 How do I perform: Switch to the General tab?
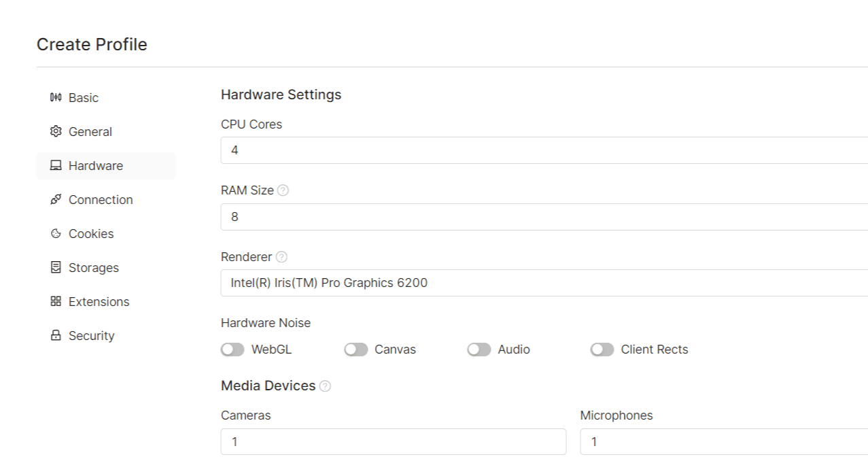(106, 132)
